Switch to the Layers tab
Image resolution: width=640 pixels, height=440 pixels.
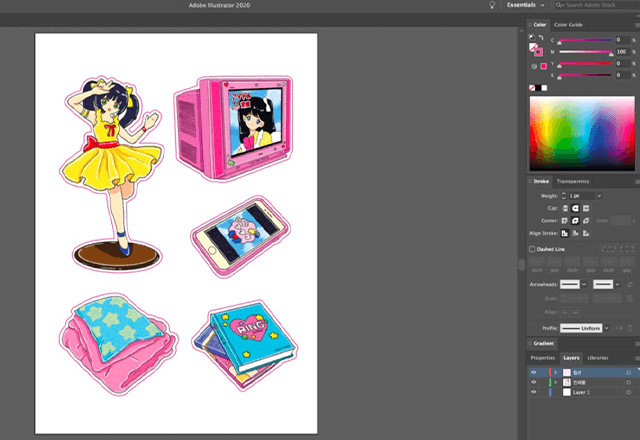point(571,358)
